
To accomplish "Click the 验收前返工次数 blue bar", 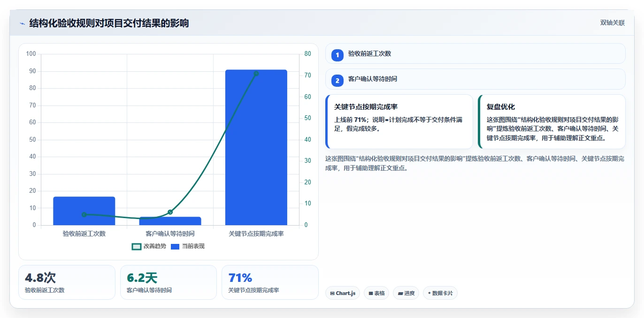I will click(84, 211).
